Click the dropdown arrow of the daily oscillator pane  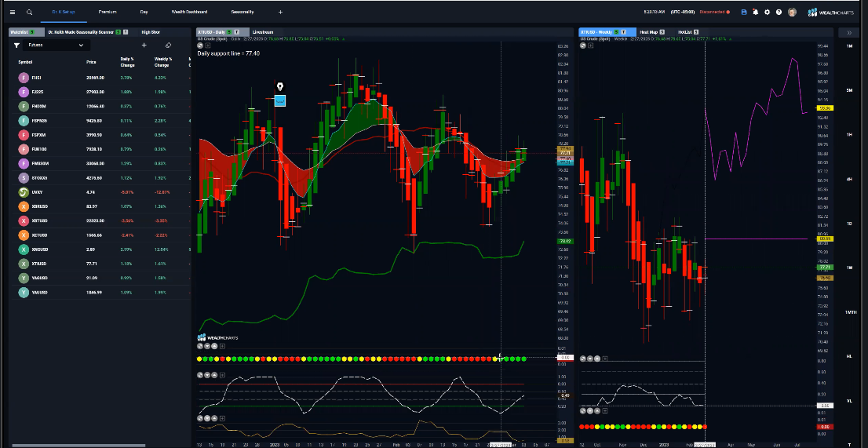click(207, 375)
